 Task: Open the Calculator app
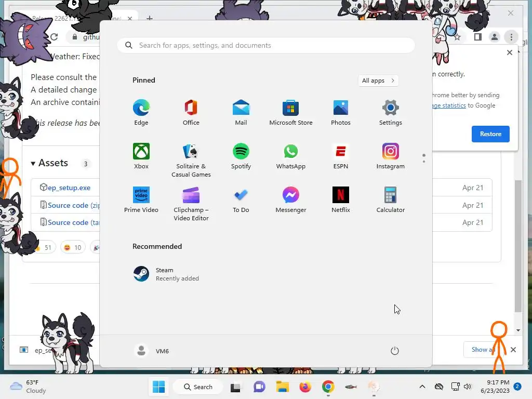pyautogui.click(x=391, y=200)
